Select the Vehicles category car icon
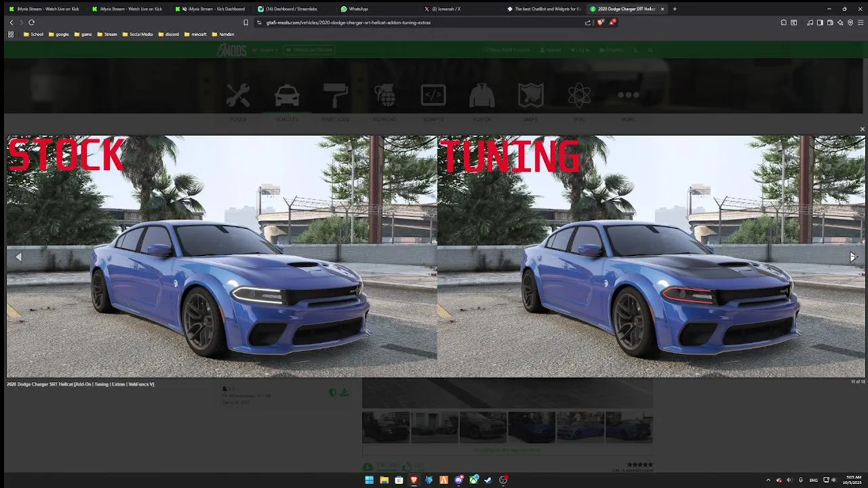This screenshot has height=488, width=868. pos(287,96)
